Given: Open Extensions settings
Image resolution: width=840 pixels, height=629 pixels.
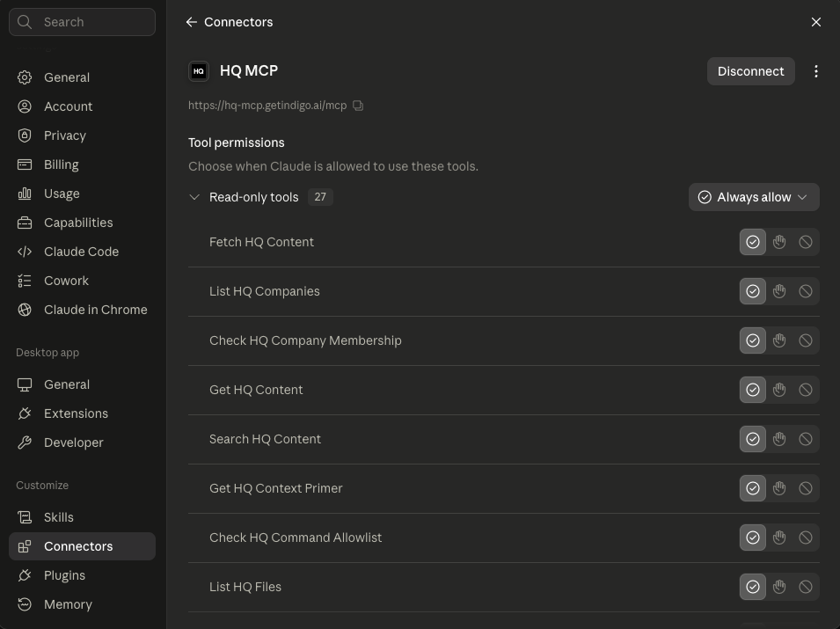Looking at the screenshot, I should pos(82,413).
